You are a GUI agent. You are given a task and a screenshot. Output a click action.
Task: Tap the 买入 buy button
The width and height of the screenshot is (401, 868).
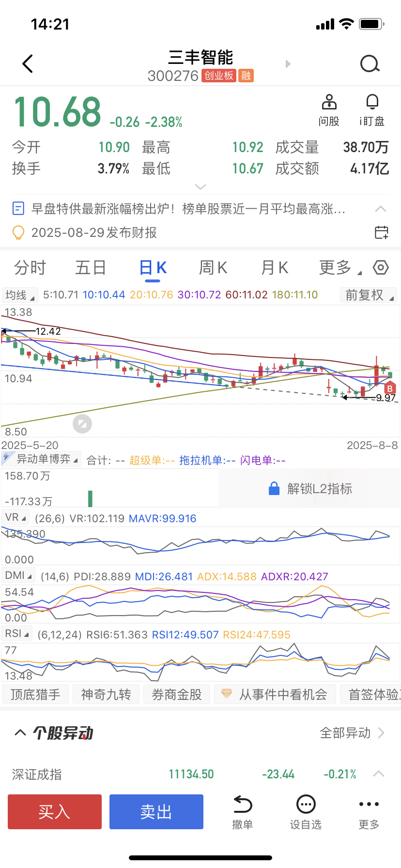(x=55, y=812)
